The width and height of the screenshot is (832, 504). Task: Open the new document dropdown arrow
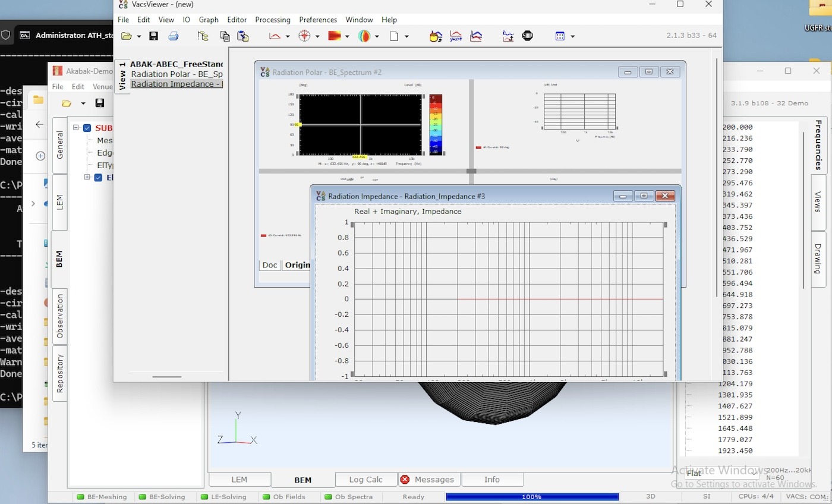(406, 37)
